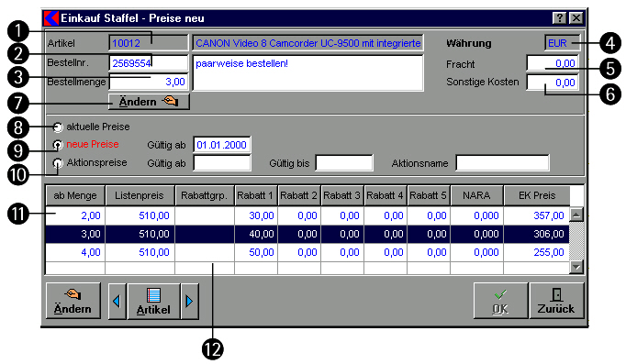Open the help question mark in title bar
The image size is (626, 364).
pos(560,18)
